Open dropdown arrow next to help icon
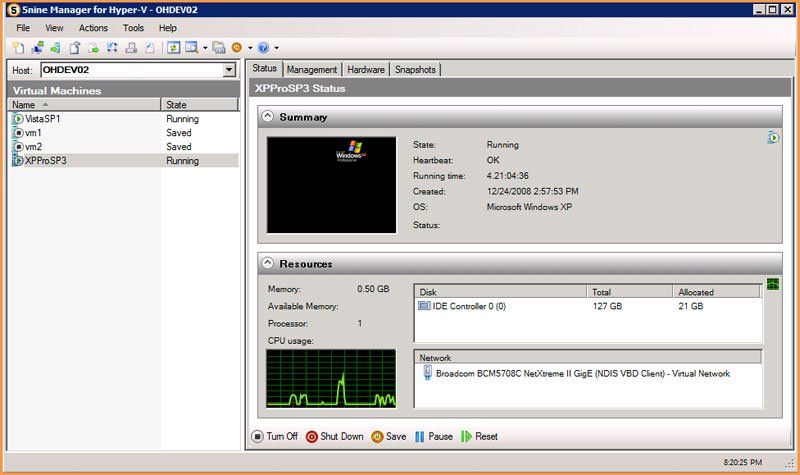800x475 pixels. coord(277,48)
